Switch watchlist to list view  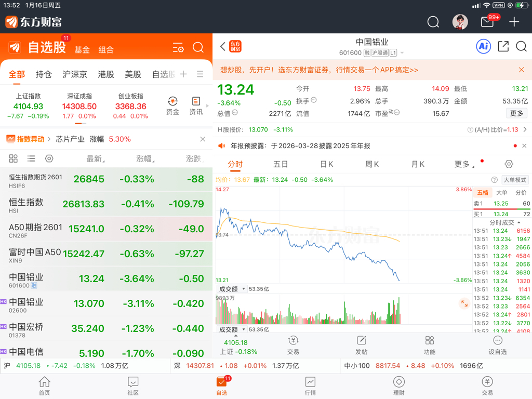click(31, 158)
